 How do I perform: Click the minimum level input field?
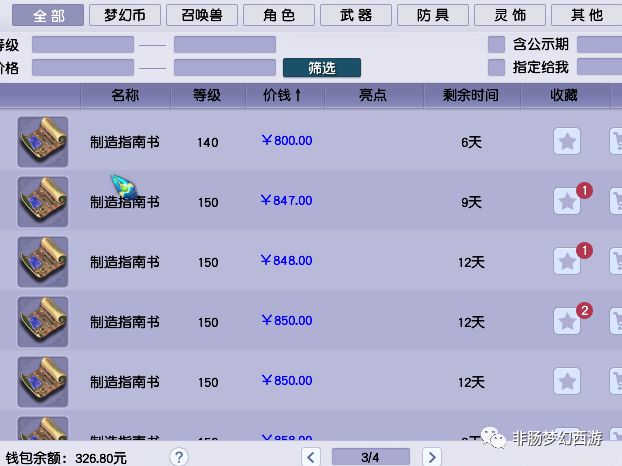[83, 44]
